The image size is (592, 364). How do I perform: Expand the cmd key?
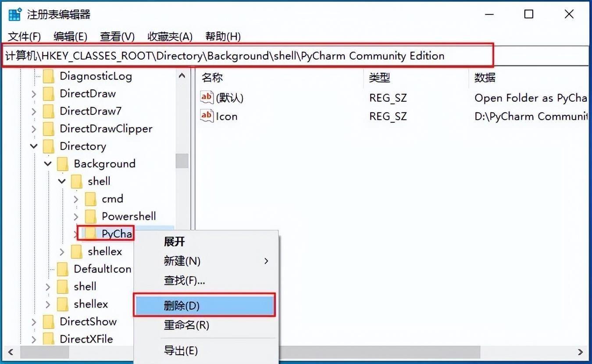point(76,199)
